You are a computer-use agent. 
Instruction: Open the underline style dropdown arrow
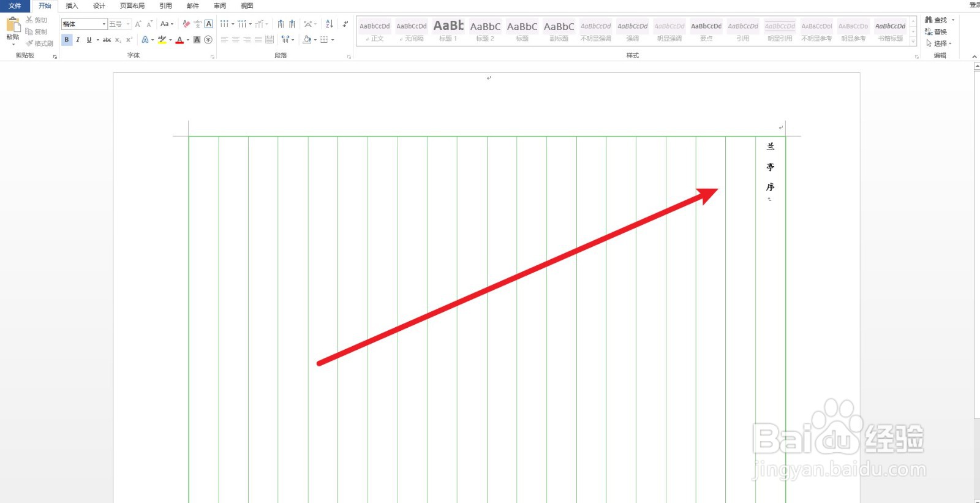[x=98, y=40]
